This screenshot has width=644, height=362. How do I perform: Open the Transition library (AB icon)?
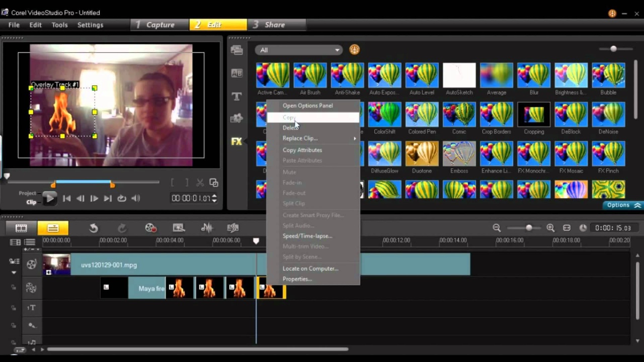[x=236, y=73]
